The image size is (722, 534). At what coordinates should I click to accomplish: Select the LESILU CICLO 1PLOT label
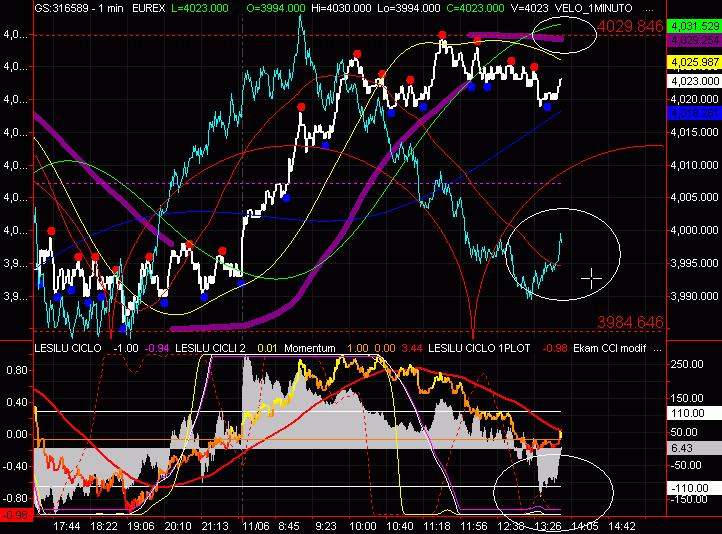tap(483, 348)
